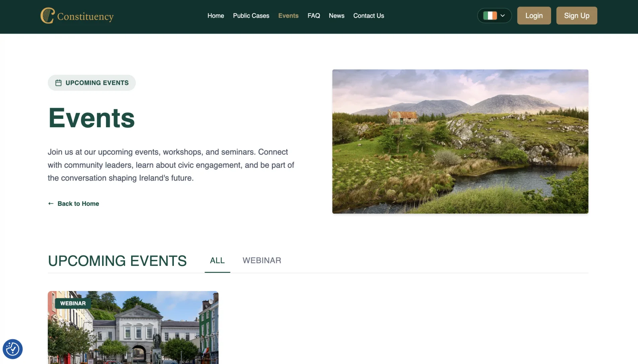This screenshot has width=638, height=364.
Task: Filter events by WEBINAR tab
Action: pyautogui.click(x=262, y=261)
